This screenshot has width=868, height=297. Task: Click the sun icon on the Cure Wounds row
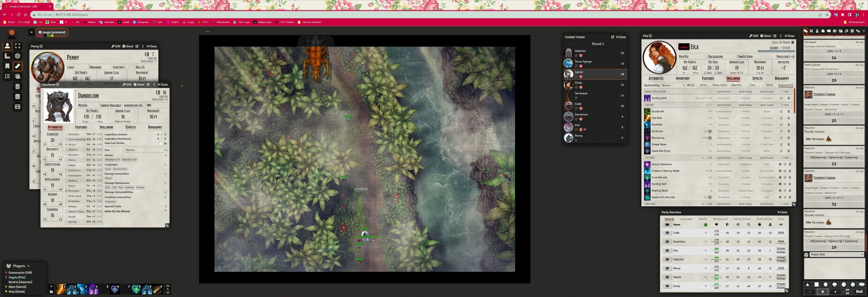click(780, 177)
